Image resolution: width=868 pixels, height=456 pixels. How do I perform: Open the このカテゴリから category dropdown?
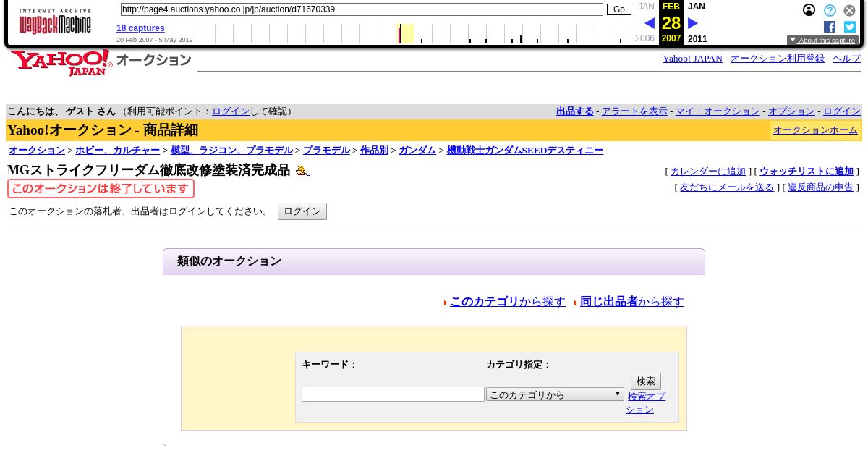(x=555, y=394)
